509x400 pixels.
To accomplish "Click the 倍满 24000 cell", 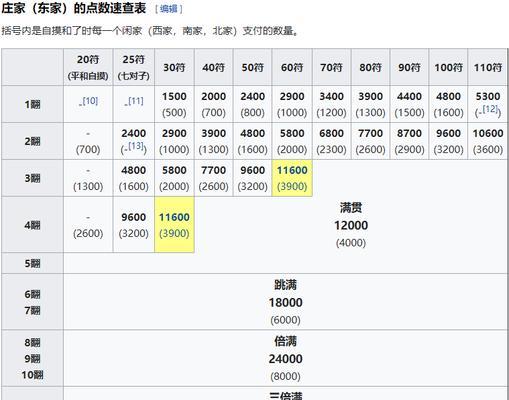I will (x=285, y=358).
